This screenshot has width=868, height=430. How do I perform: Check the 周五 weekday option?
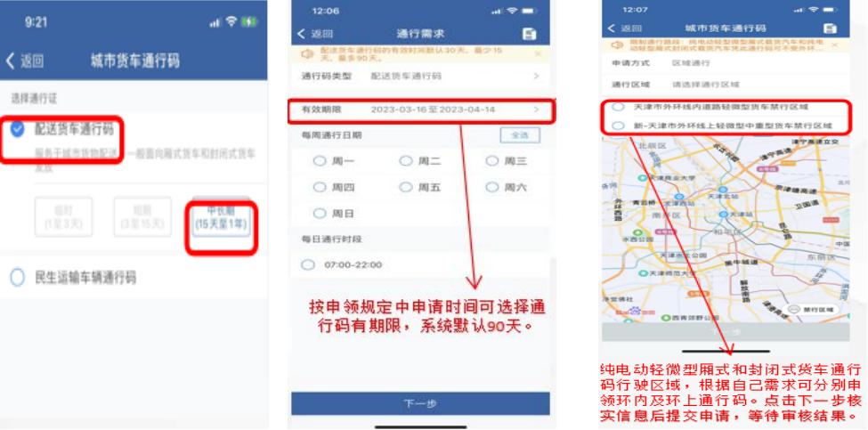[406, 188]
